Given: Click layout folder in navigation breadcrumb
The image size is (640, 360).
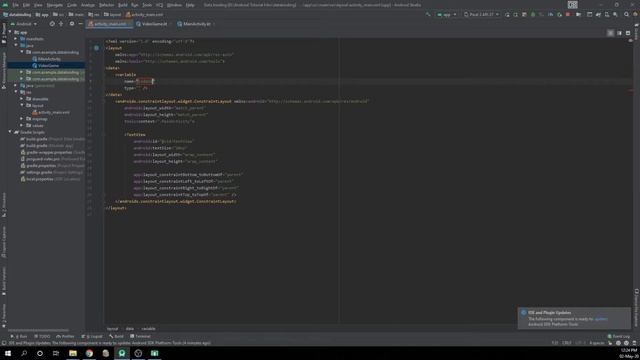Looking at the screenshot, I should 113,14.
